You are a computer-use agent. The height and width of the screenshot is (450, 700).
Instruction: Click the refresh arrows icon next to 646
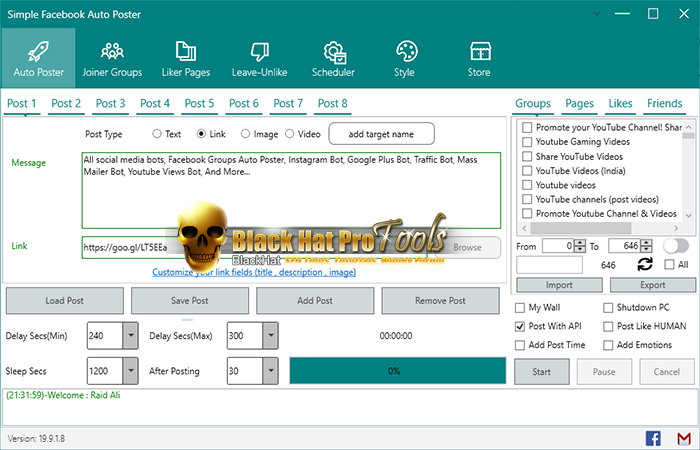[x=645, y=264]
